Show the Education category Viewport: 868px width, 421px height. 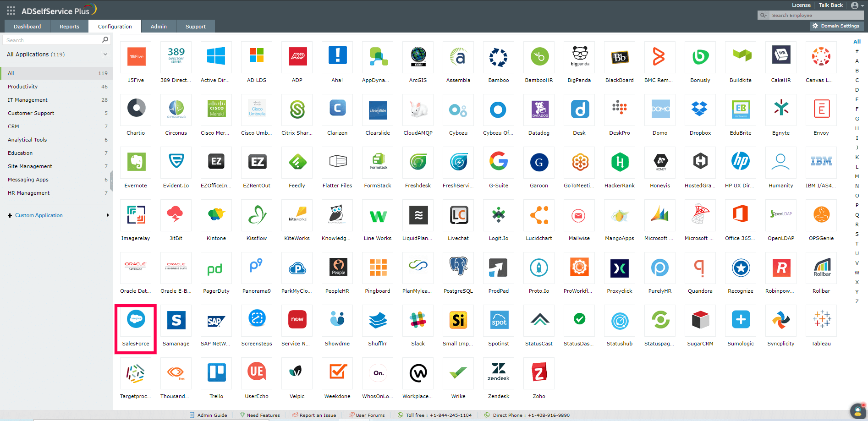(56, 153)
